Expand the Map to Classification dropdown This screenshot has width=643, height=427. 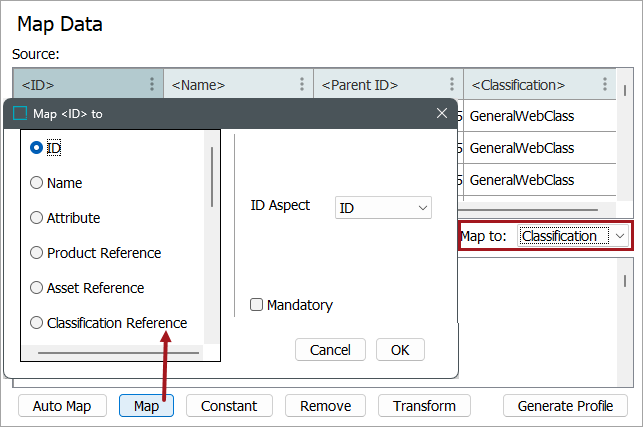click(x=573, y=236)
